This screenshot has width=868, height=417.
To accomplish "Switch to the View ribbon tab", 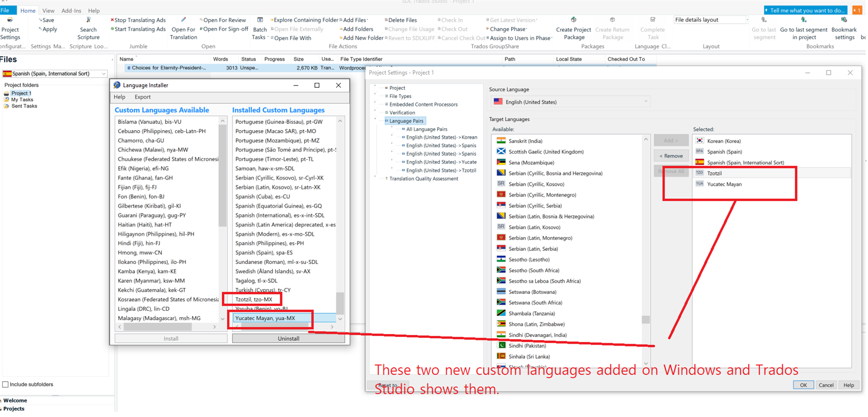I will [x=48, y=11].
